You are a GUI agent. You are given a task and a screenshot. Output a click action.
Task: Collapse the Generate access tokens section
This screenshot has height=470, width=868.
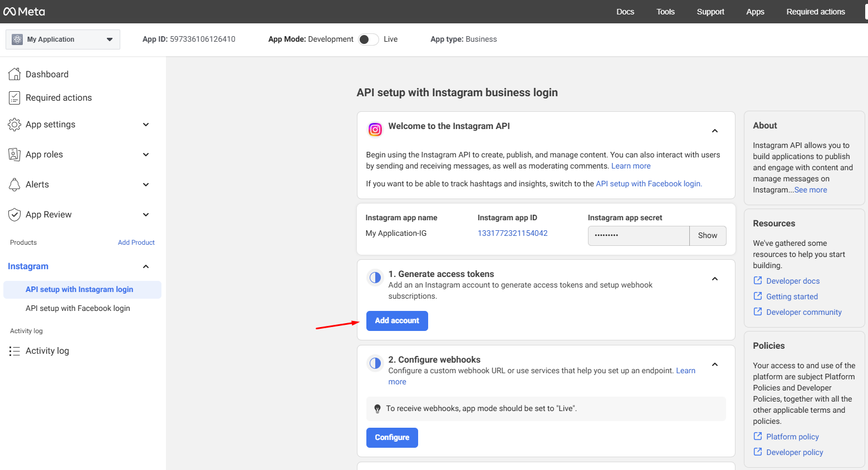(x=715, y=279)
